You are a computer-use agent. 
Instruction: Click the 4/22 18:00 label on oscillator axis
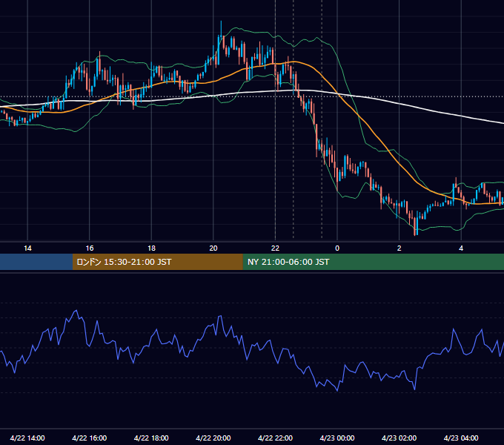point(151,438)
